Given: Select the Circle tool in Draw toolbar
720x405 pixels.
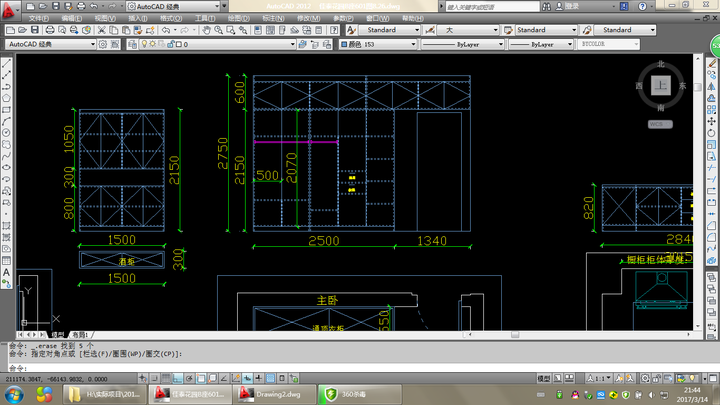Looking at the screenshot, I should coord(6,133).
